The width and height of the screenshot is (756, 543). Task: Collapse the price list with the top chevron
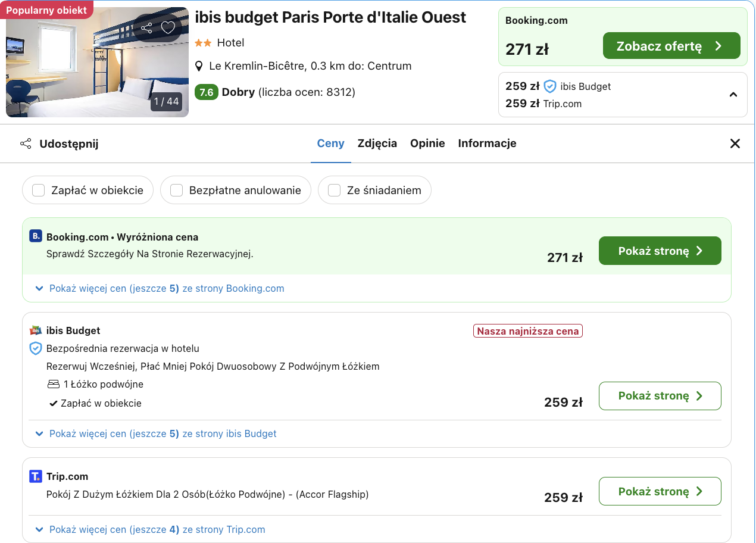tap(734, 94)
